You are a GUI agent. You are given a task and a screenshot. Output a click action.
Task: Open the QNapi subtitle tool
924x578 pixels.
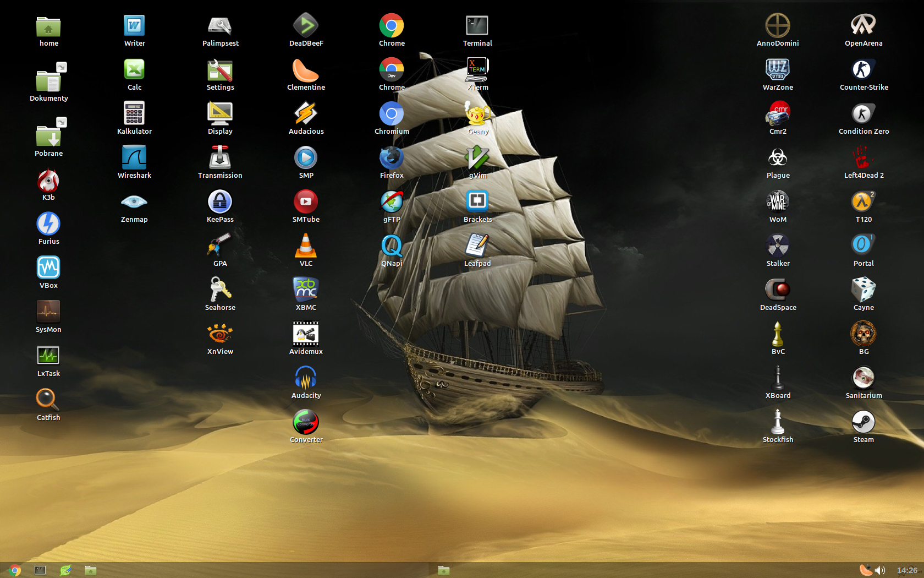[392, 246]
